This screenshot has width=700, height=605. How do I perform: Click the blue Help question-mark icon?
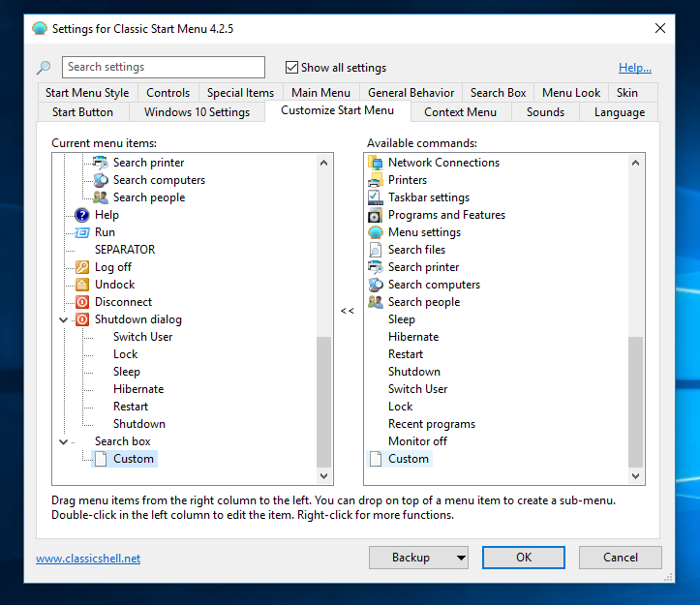click(82, 215)
